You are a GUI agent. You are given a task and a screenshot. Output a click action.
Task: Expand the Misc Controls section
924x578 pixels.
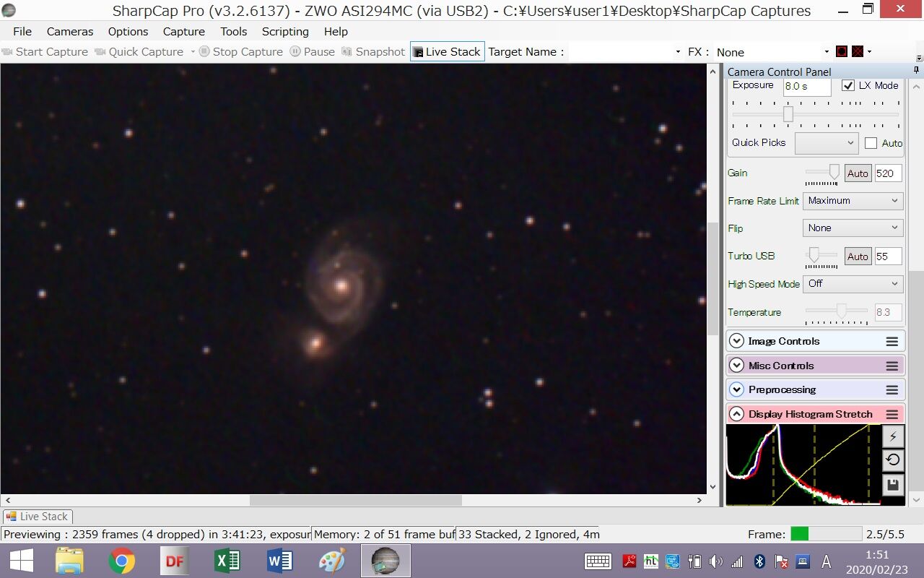click(x=736, y=366)
